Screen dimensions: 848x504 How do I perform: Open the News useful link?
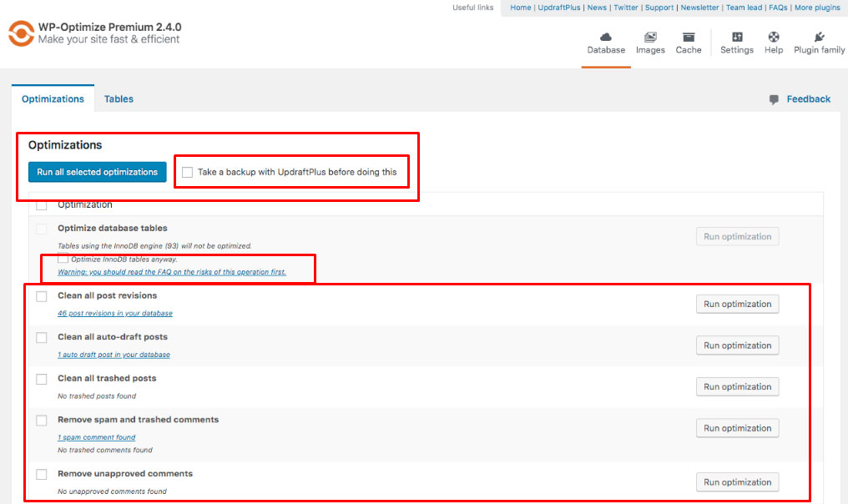coord(597,8)
